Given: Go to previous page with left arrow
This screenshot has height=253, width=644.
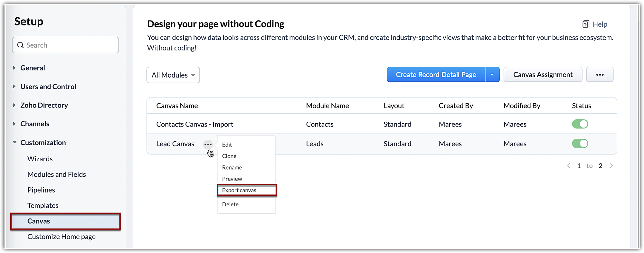Looking at the screenshot, I should point(569,166).
